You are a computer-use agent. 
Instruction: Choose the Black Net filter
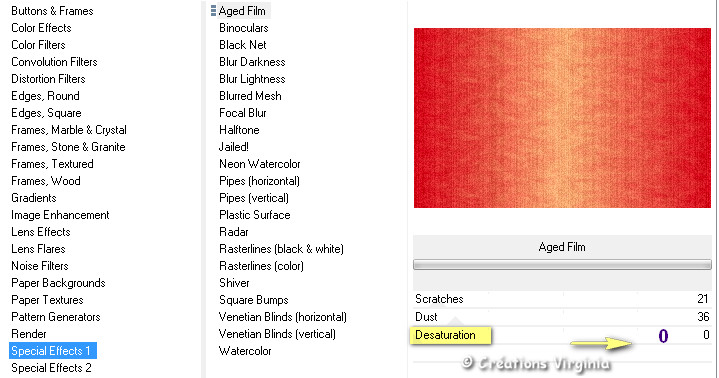243,45
